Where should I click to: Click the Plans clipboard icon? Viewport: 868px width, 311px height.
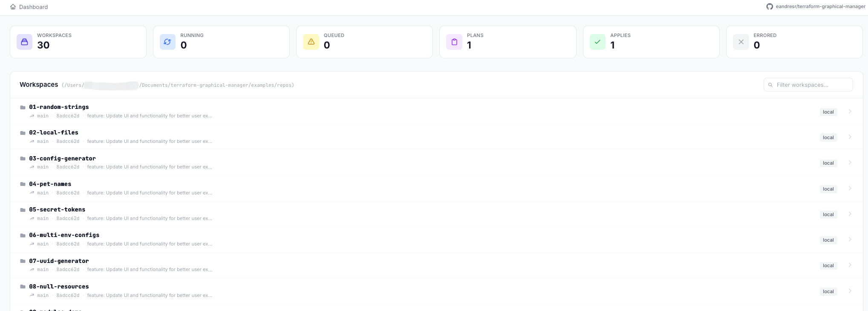coord(454,42)
